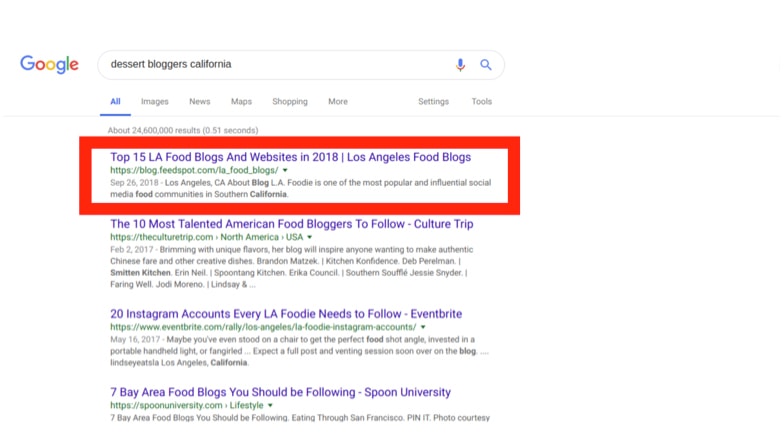
Task: Click the blog.feedspot.com URL
Action: 194,170
